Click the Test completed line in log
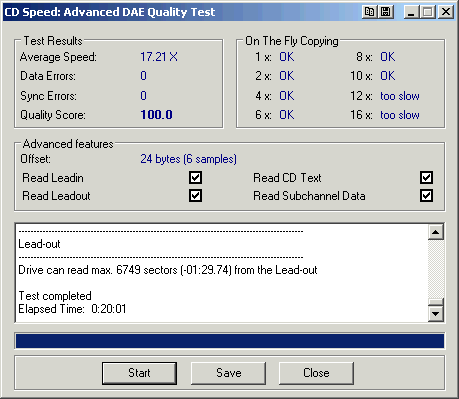459x399 pixels. (x=55, y=296)
